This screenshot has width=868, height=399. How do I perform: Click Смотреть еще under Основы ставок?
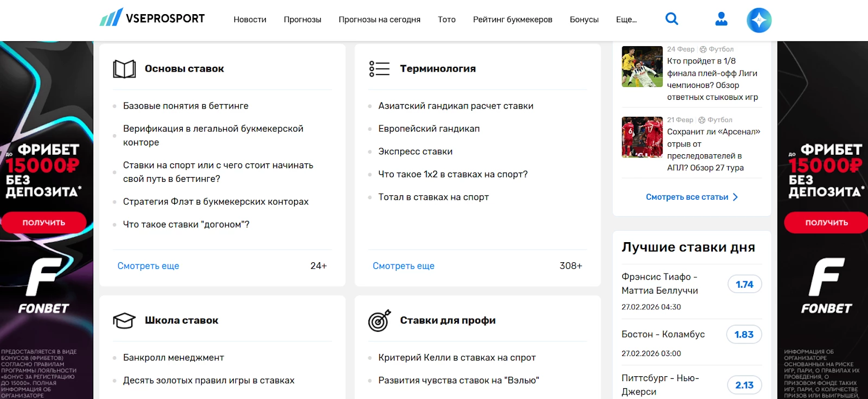[x=148, y=266]
